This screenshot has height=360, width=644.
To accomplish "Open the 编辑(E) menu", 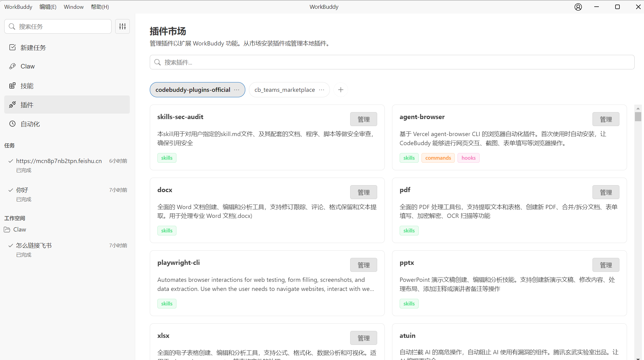I will pyautogui.click(x=48, y=7).
